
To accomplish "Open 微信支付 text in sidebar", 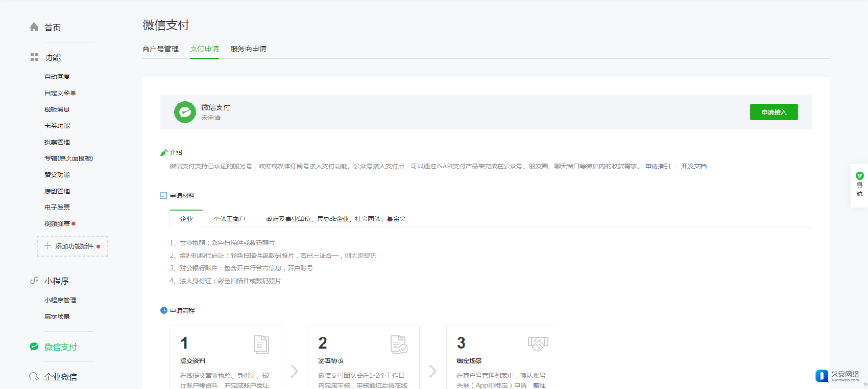I will pos(61,347).
